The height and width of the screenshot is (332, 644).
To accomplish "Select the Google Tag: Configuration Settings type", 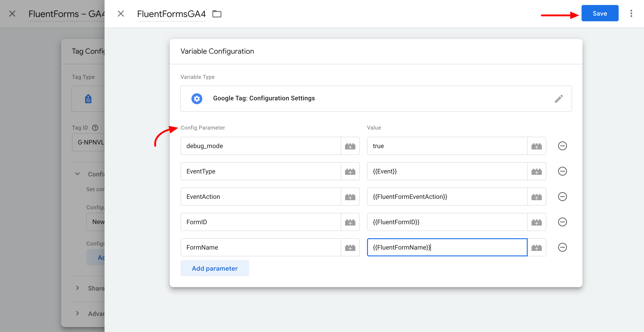I will [264, 99].
